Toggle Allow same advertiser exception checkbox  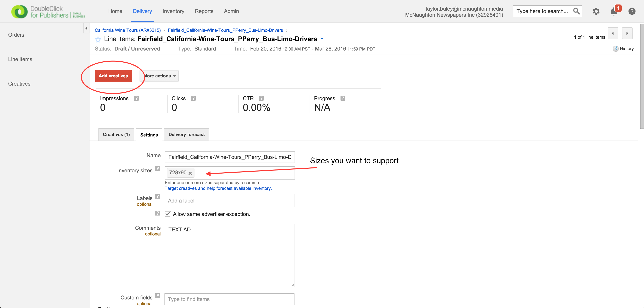coord(168,214)
